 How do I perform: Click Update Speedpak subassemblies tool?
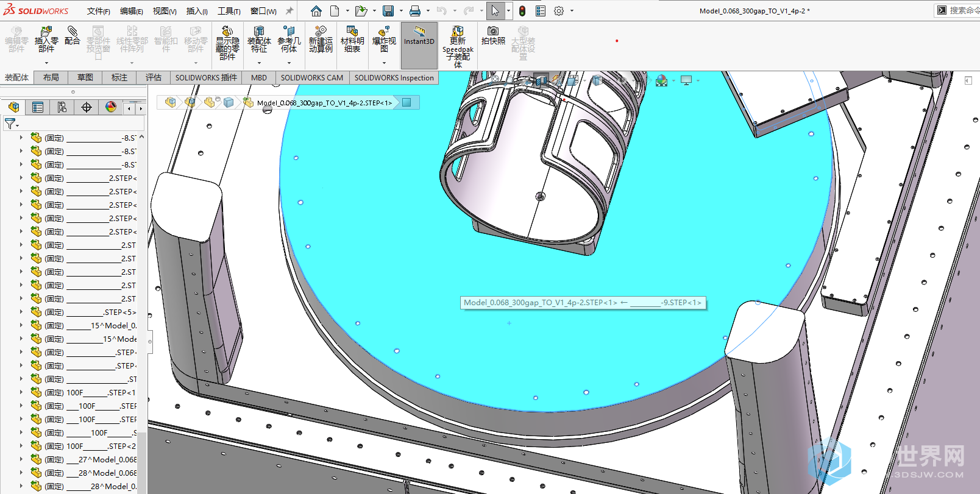[x=458, y=46]
